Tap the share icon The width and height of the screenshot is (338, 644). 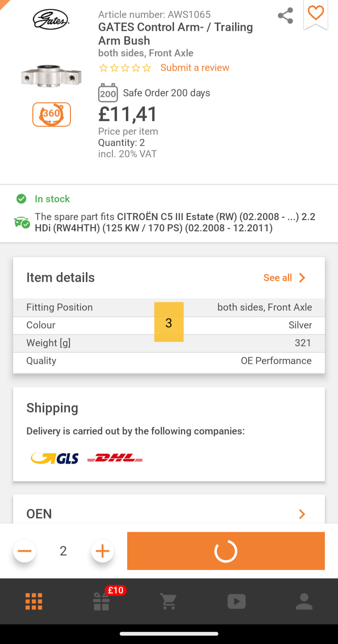[x=285, y=15]
